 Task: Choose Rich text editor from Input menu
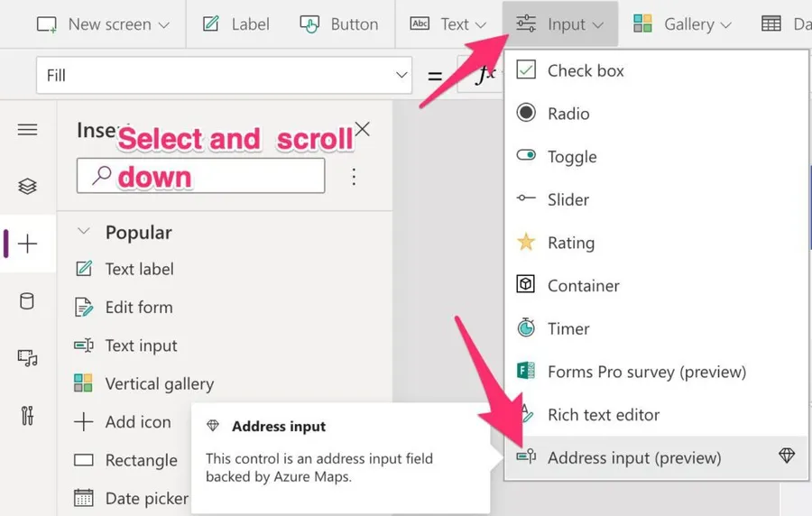click(x=603, y=415)
